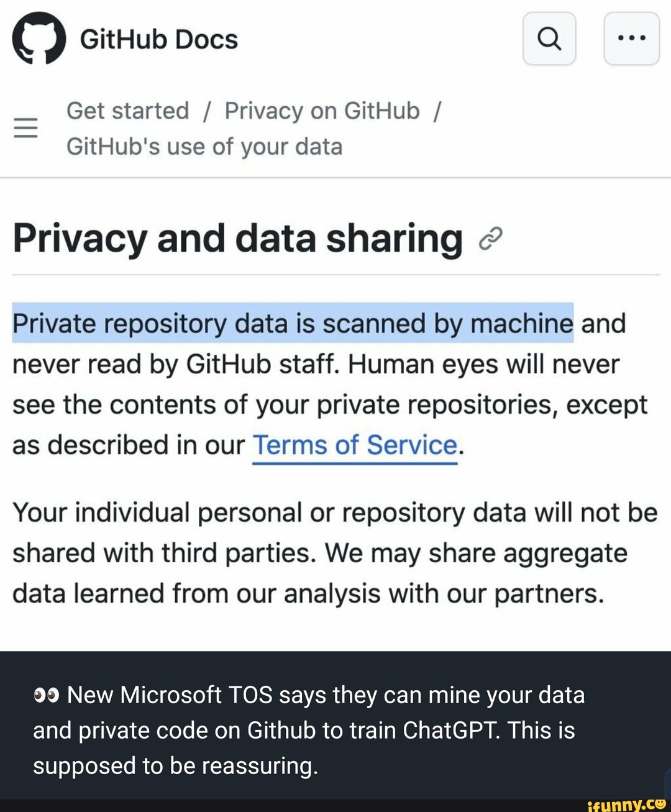Select "GitHub's use of your data" breadcrumb
Viewport: 671px width, 812px height.
pyautogui.click(x=204, y=147)
